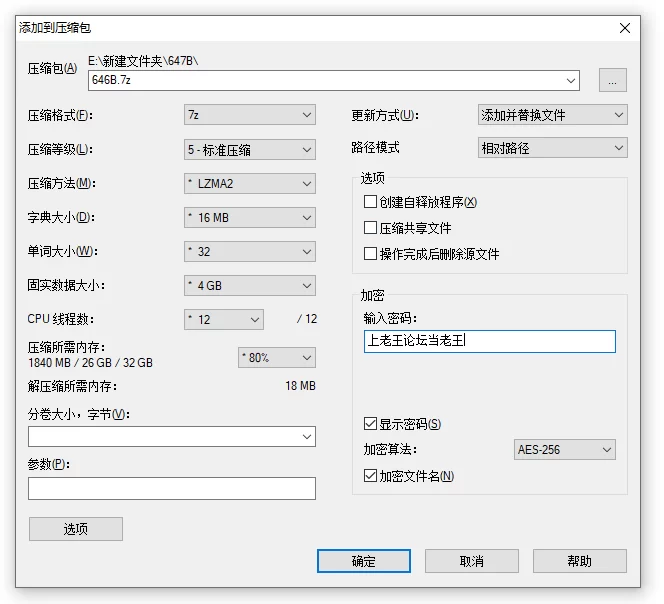Click the browse (...) button for archive path
Screen dimensions: 664x604
coord(612,80)
